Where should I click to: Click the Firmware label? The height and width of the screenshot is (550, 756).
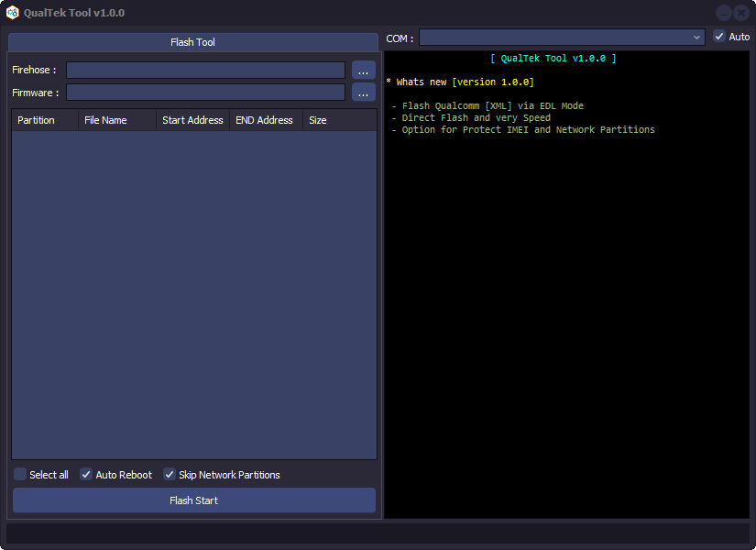tap(35, 93)
